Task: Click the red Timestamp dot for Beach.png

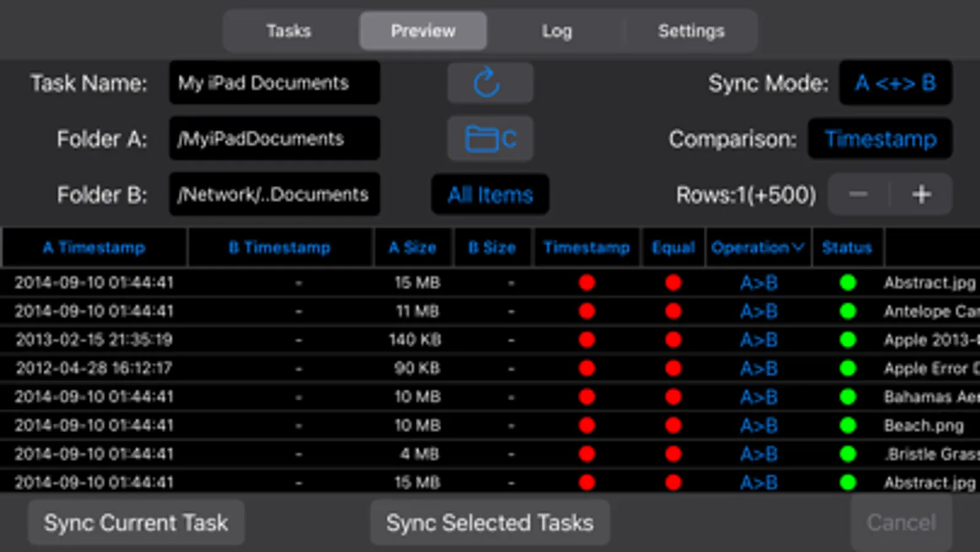Action: 587,425
